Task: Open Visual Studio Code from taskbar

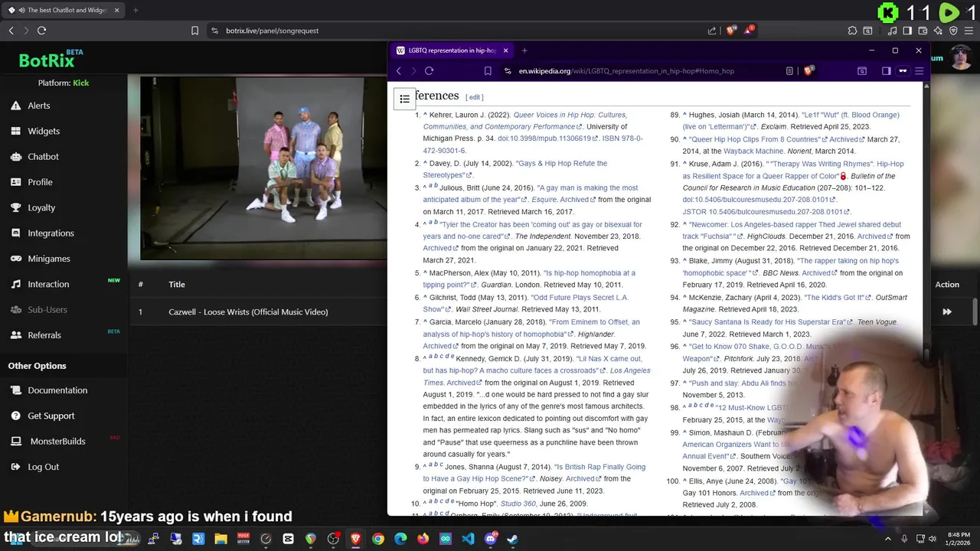Action: (468, 539)
